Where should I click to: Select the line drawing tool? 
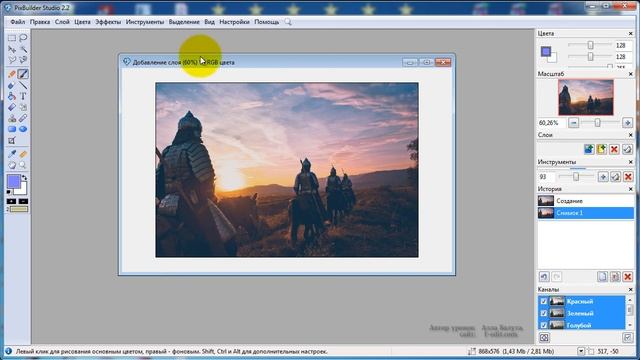click(23, 85)
